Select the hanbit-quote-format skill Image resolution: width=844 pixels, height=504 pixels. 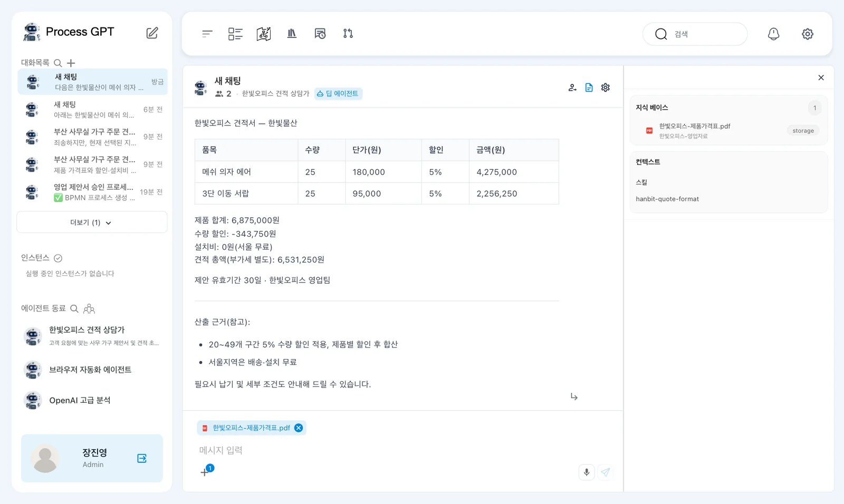coord(667,199)
